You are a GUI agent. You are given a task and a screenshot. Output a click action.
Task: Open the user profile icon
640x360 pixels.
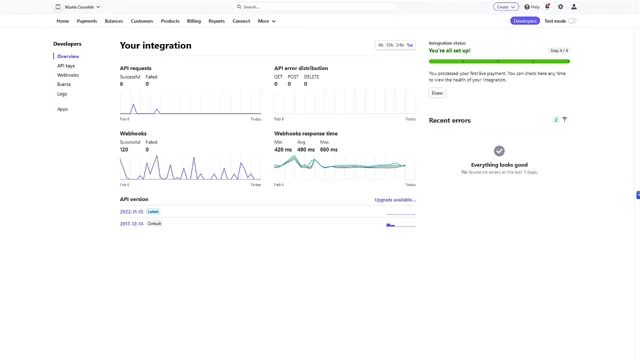(x=574, y=7)
